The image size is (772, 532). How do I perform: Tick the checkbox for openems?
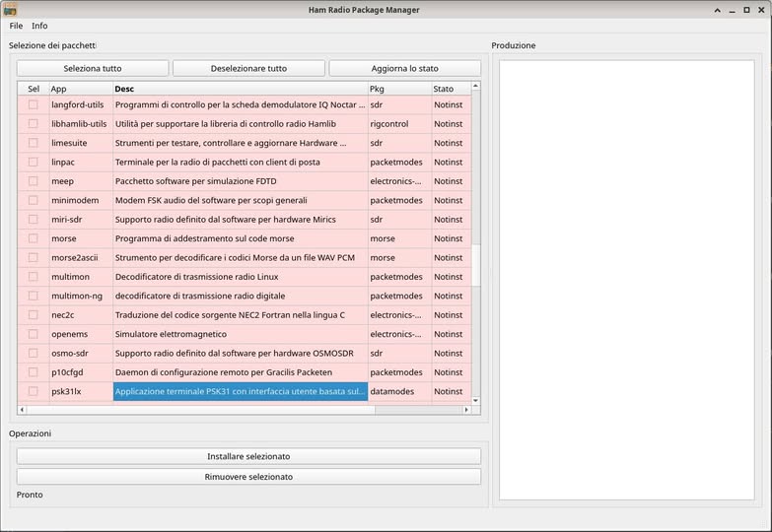pos(33,334)
